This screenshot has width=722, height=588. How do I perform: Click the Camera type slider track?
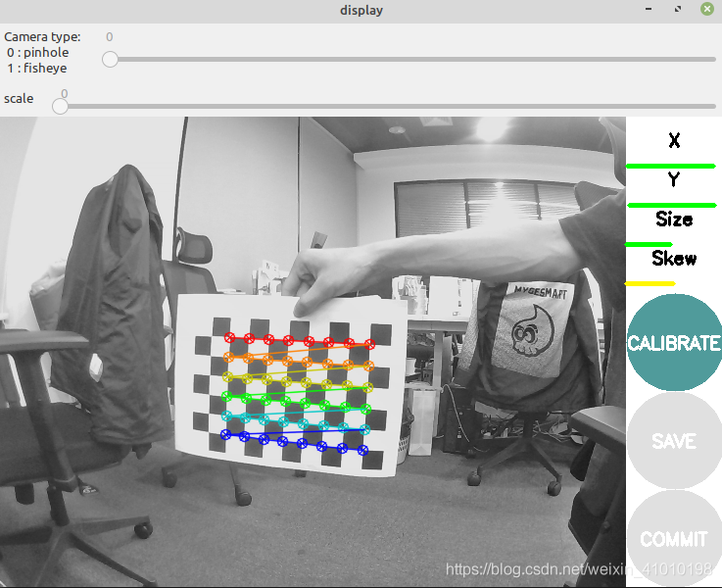(x=409, y=60)
